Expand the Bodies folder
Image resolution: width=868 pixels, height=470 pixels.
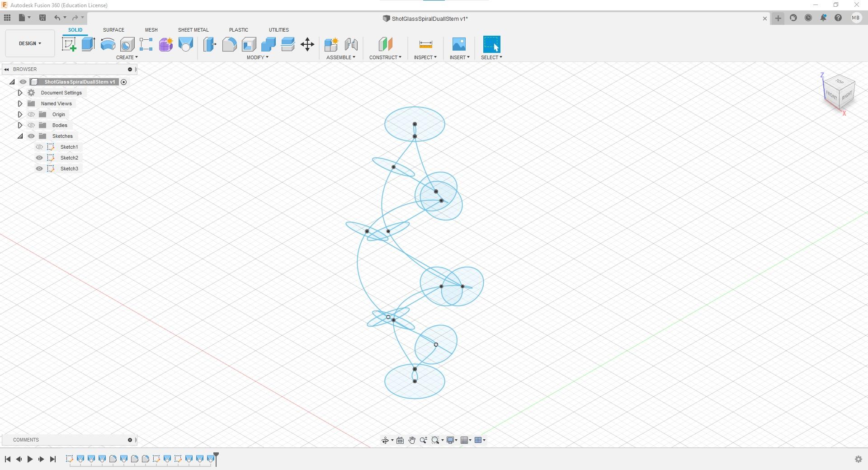coord(20,125)
